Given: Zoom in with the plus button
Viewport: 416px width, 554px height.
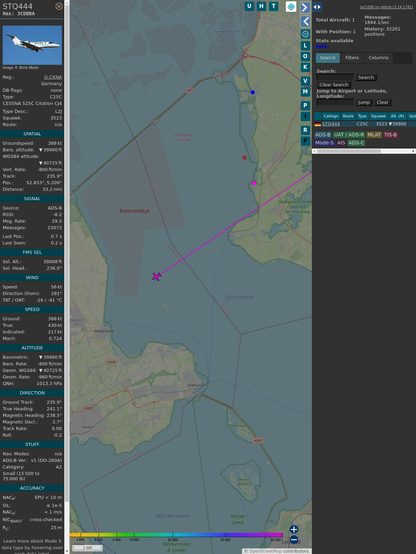Looking at the screenshot, I should (x=294, y=529).
